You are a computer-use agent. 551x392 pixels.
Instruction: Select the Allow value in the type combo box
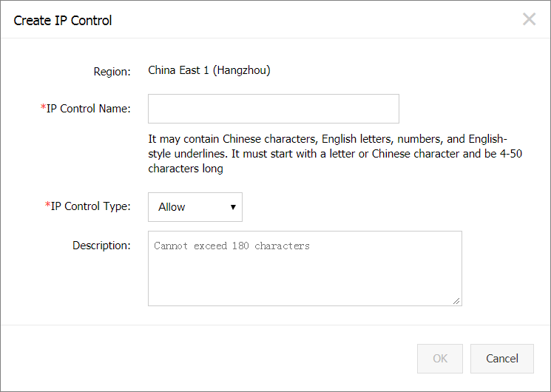click(172, 207)
